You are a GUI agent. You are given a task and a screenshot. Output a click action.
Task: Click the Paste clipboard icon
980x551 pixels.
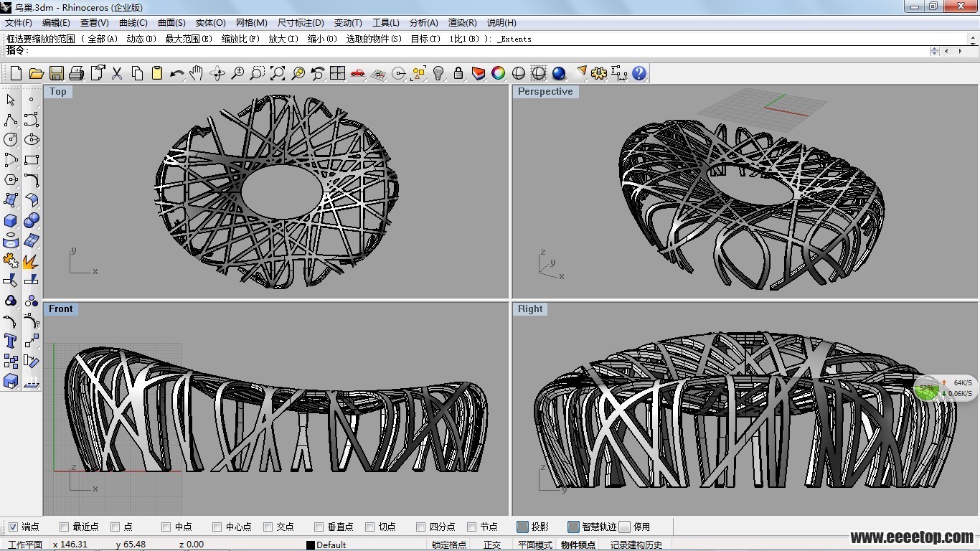tap(156, 73)
